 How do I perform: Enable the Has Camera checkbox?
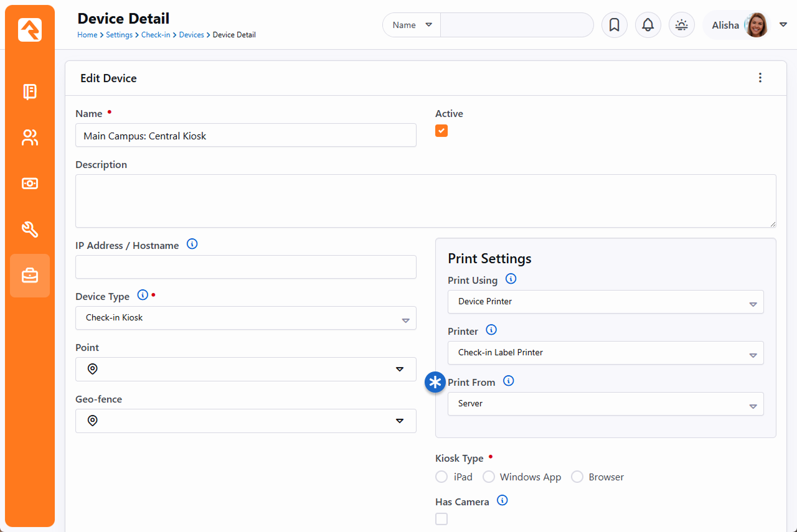[x=441, y=519]
